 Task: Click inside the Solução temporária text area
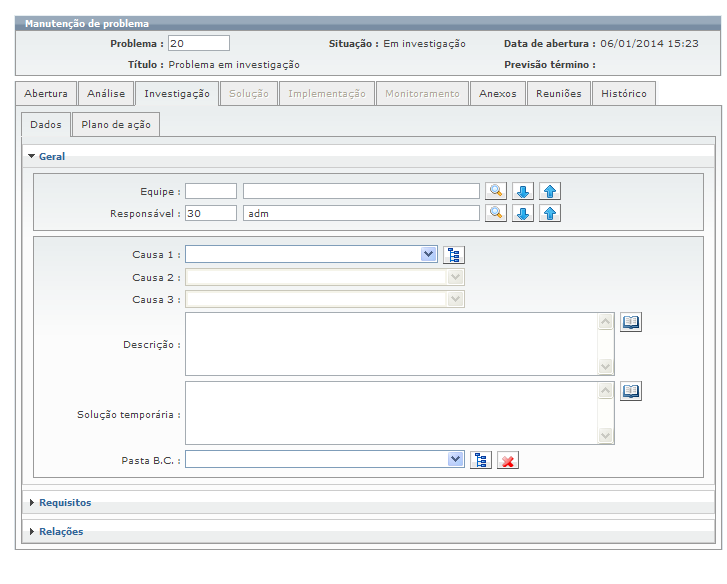[x=391, y=413]
